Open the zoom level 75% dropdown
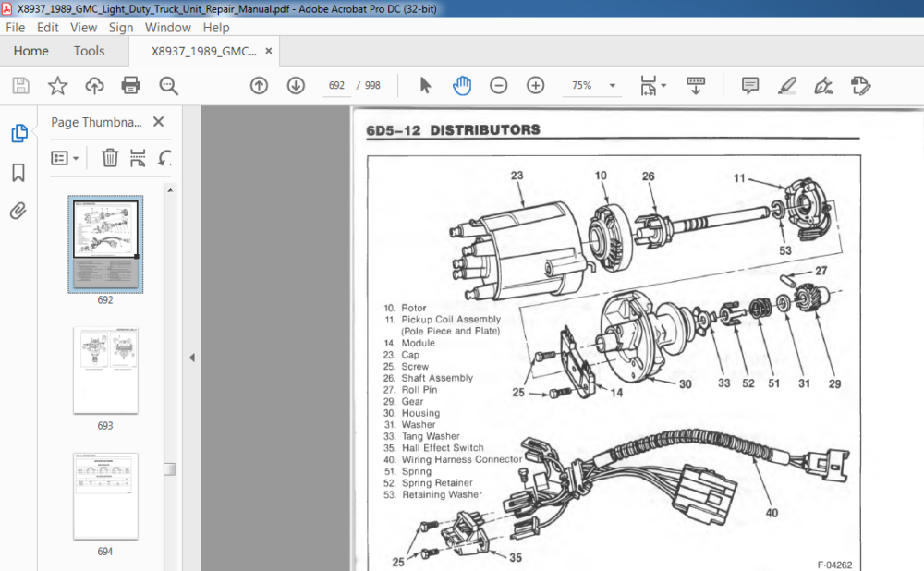Image resolution: width=924 pixels, height=571 pixels. [x=613, y=85]
